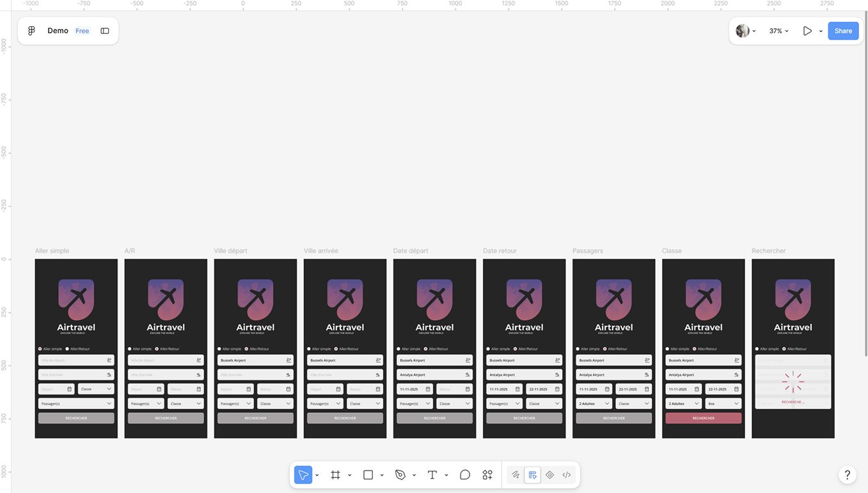Click takeoff plane icon in Aller simple frame
The height and width of the screenshot is (493, 868).
[109, 360]
